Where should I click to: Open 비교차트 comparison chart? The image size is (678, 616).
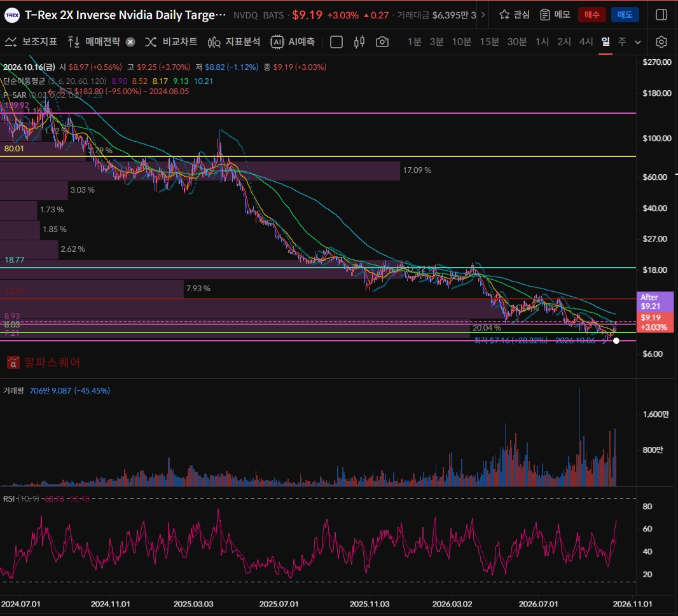pyautogui.click(x=171, y=41)
